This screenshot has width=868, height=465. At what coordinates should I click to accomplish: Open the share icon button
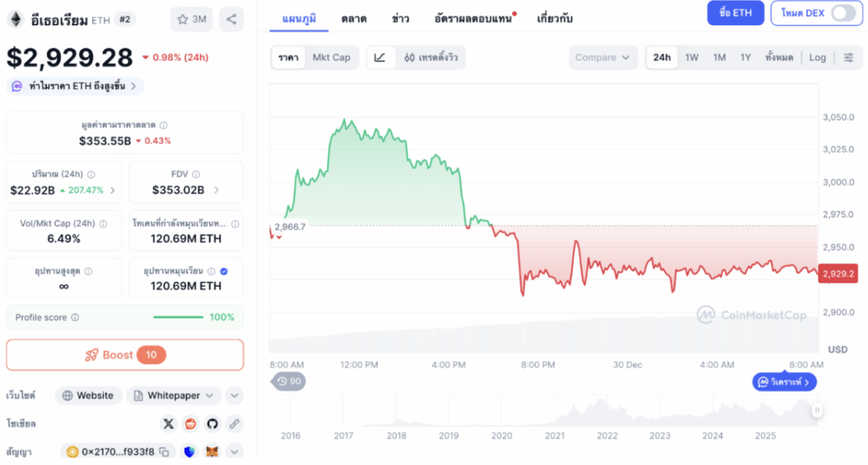(x=231, y=19)
